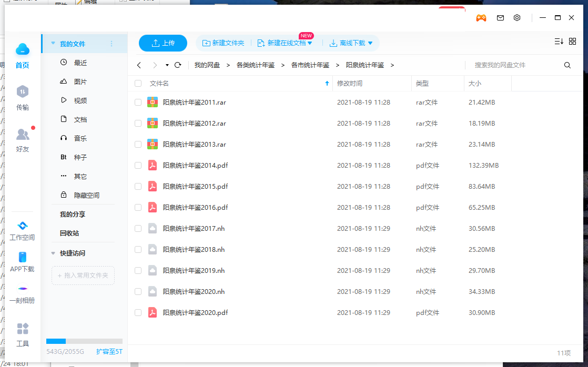The height and width of the screenshot is (367, 588).
Task: Collapse the 我的文件 tree arrow
Action: [53, 44]
